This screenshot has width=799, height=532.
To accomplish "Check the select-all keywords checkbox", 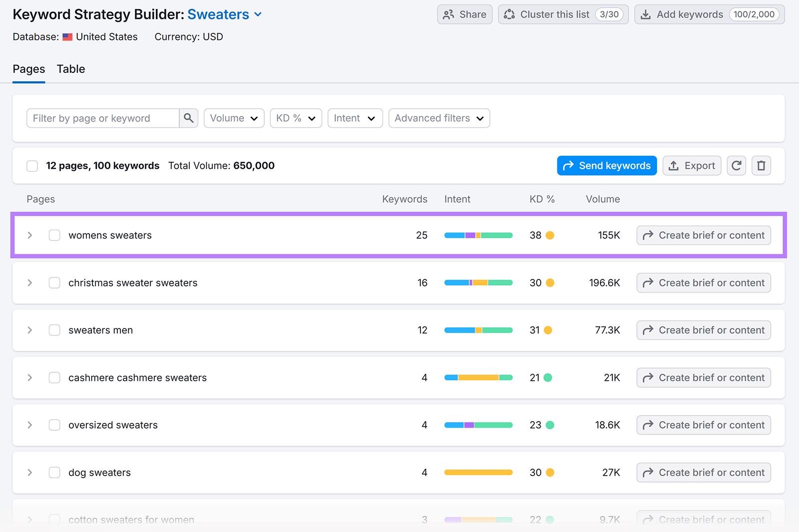I will 32,165.
